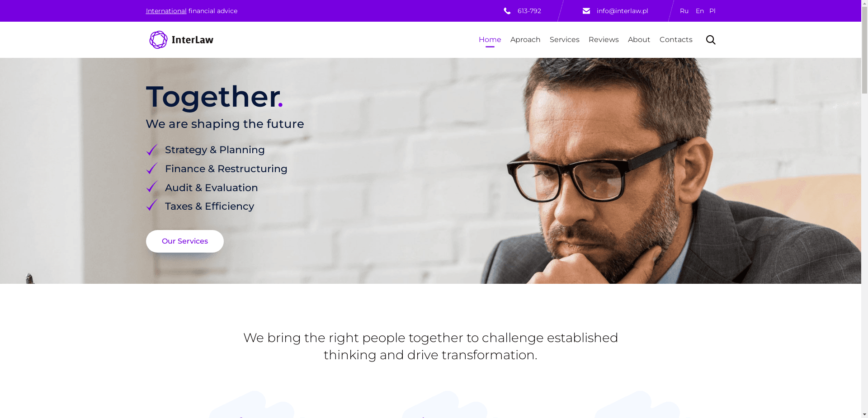The width and height of the screenshot is (868, 418).
Task: Click the page vertical scrollbar
Action: pos(864,209)
